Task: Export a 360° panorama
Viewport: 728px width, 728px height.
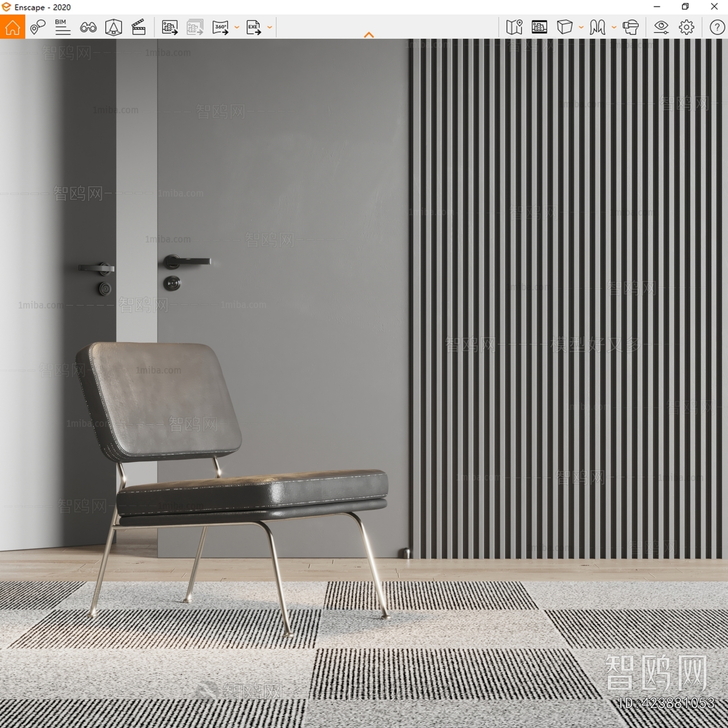Action: (x=221, y=27)
